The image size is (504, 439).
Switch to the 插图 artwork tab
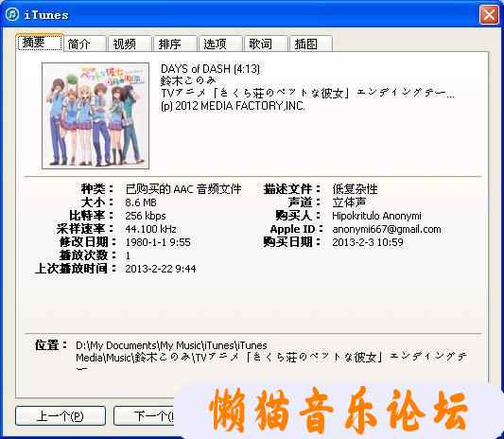tap(311, 44)
